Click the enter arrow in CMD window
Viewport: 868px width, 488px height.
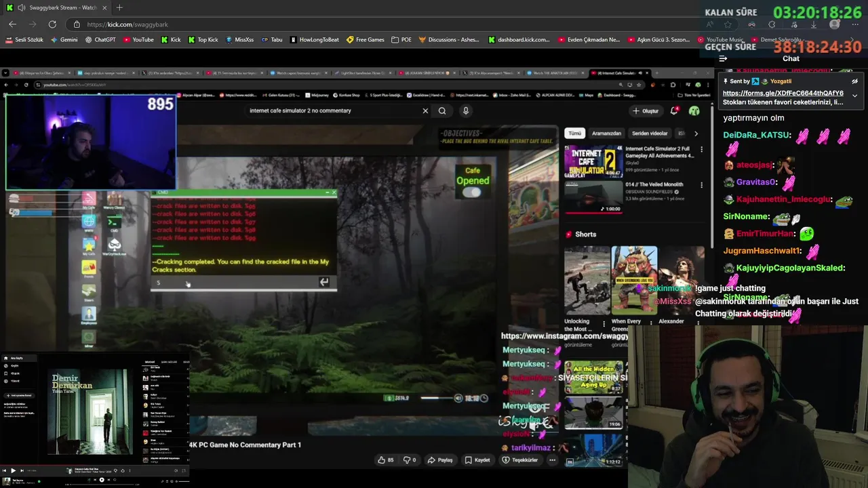[x=324, y=282]
